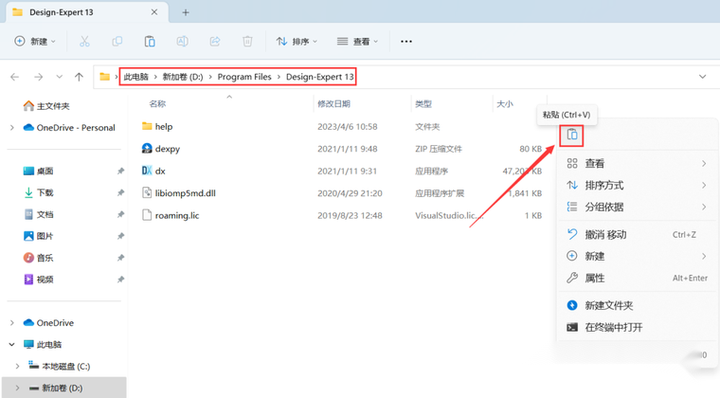Open the 排序 sort dropdown

tap(297, 41)
